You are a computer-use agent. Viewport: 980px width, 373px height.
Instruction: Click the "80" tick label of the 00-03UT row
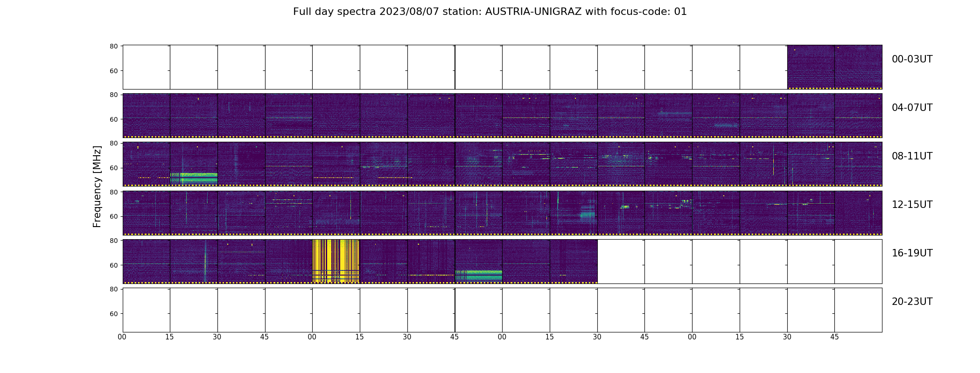point(113,46)
